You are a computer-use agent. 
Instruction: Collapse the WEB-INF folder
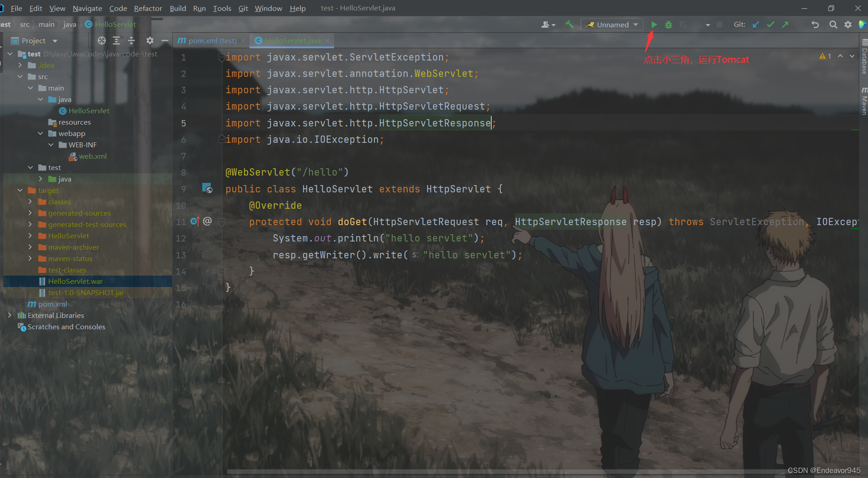coord(51,145)
